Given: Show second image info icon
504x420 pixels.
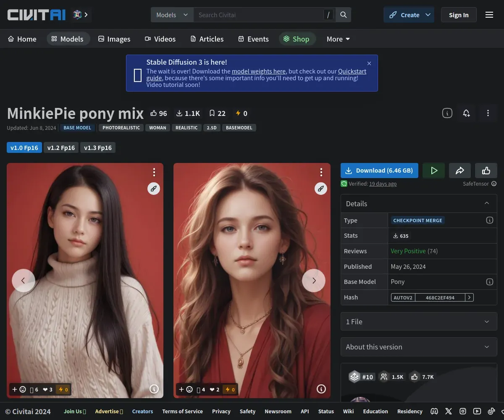Looking at the screenshot, I should point(321,389).
